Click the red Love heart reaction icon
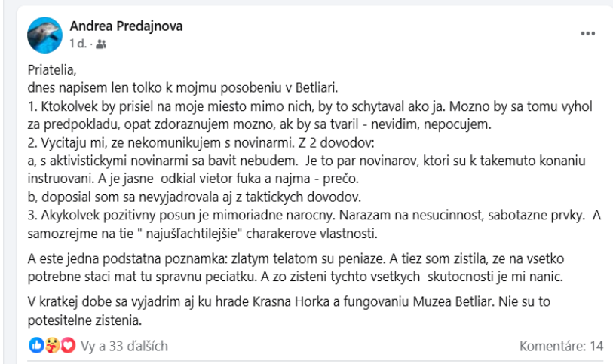 point(68,345)
